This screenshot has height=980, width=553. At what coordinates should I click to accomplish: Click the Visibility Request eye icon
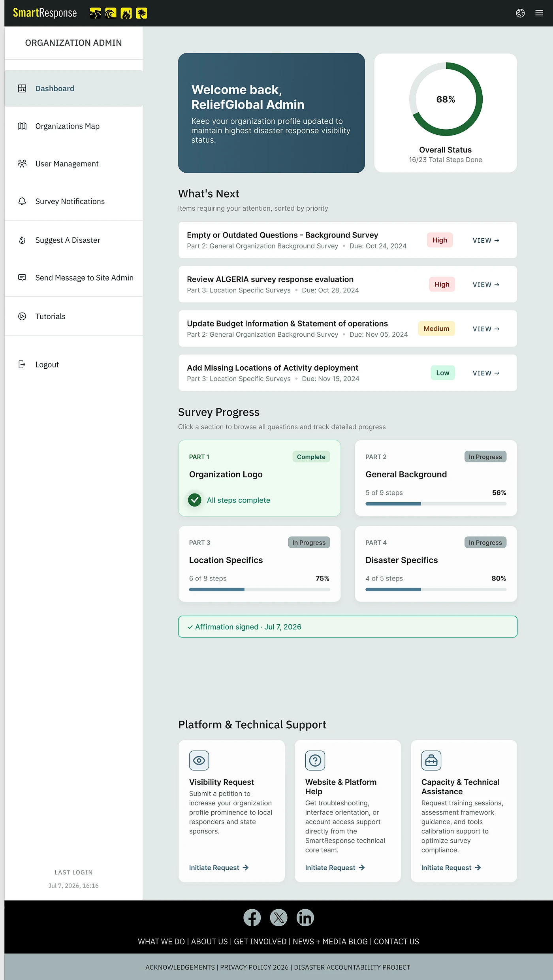tap(199, 760)
